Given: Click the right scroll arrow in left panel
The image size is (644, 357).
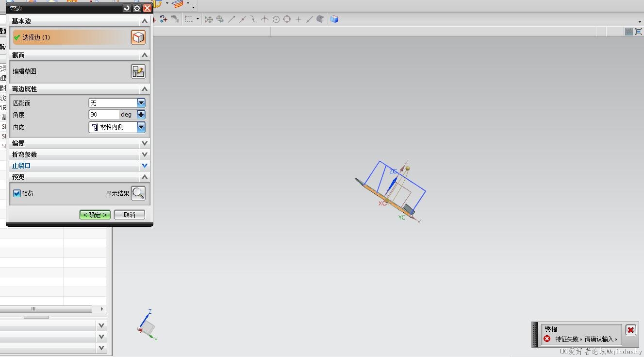Looking at the screenshot, I should click(x=102, y=309).
